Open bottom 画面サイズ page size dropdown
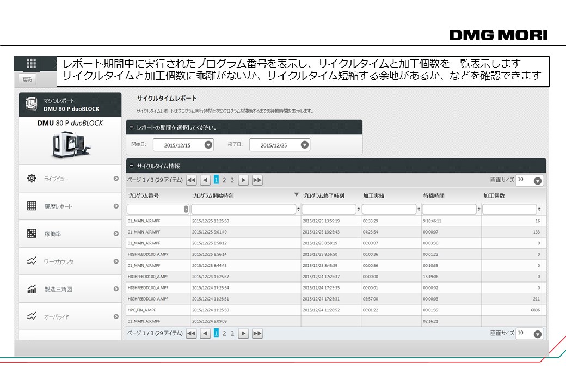 (538, 334)
